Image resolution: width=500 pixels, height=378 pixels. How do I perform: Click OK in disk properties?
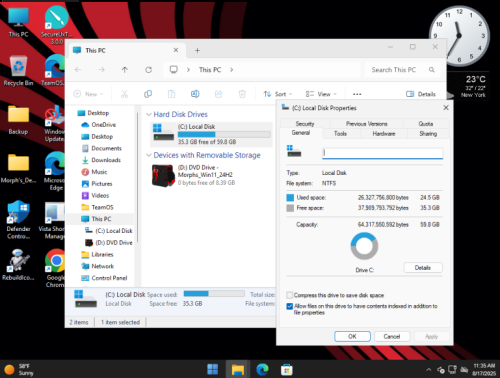[x=352, y=336]
